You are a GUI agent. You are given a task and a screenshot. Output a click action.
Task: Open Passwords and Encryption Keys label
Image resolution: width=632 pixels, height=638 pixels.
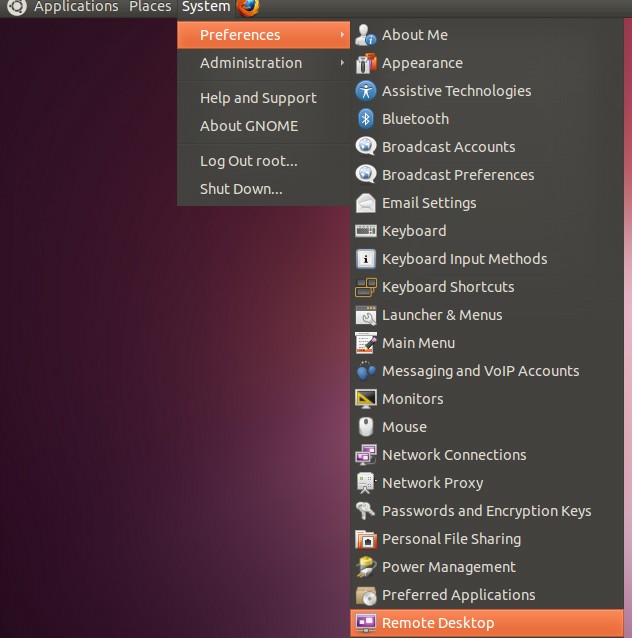(486, 511)
